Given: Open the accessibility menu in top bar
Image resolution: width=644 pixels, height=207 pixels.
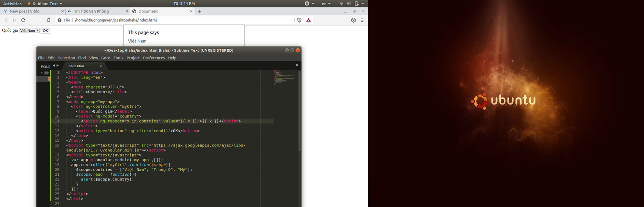Looking at the screenshot, I should [309, 4].
